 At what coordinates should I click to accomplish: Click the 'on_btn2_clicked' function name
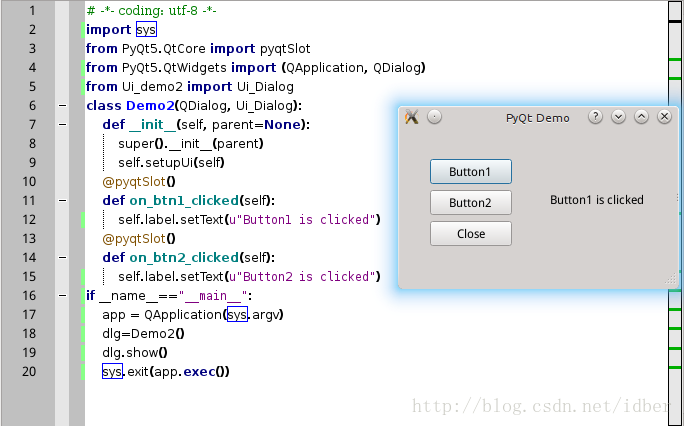(184, 258)
